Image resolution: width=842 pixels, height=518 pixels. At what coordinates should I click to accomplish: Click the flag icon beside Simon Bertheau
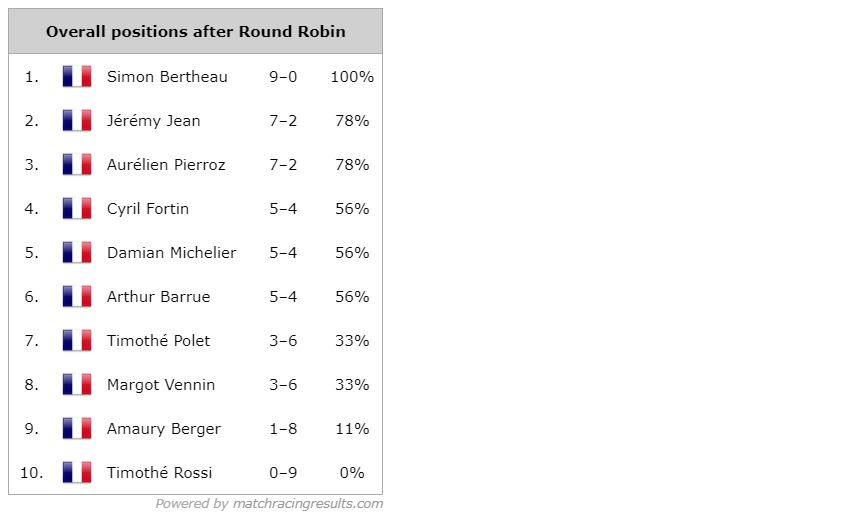(77, 76)
